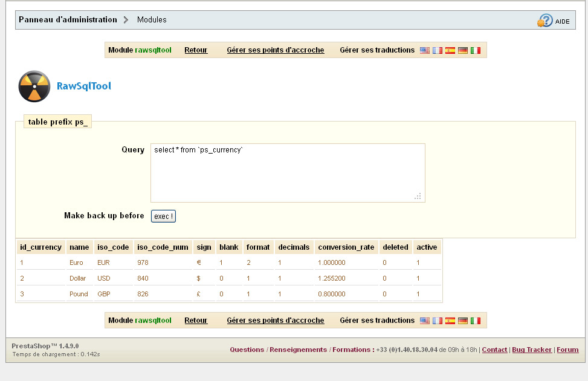Click the French flag in top module bar
The width and height of the screenshot is (588, 381).
tap(438, 50)
